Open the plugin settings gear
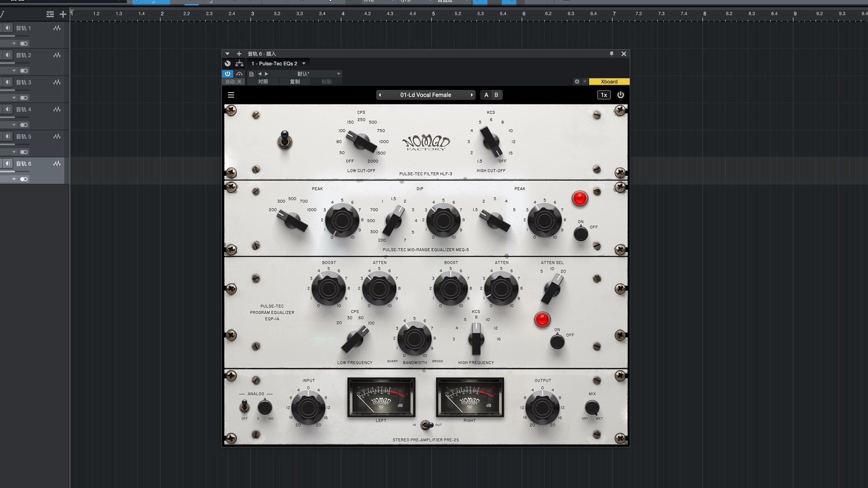868x488 pixels. 577,82
